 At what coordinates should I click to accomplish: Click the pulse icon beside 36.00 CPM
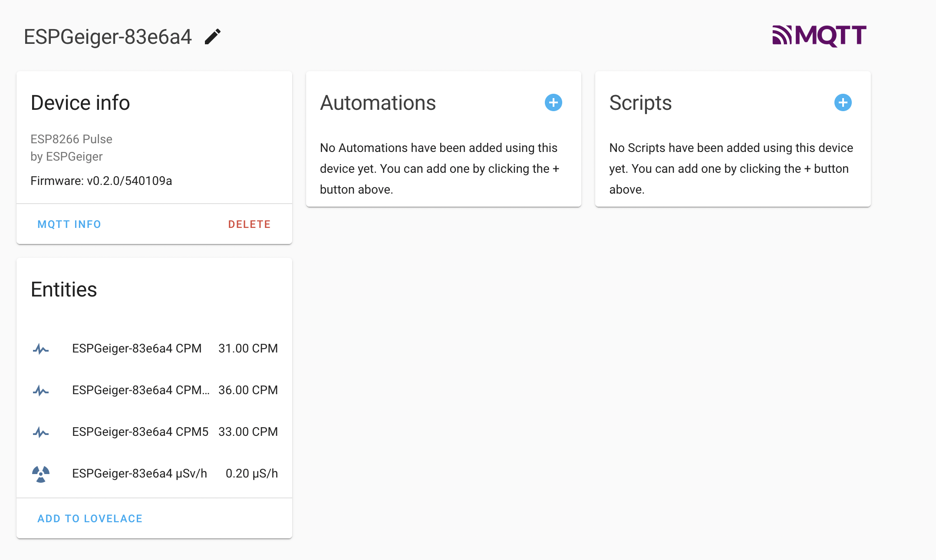tap(41, 390)
